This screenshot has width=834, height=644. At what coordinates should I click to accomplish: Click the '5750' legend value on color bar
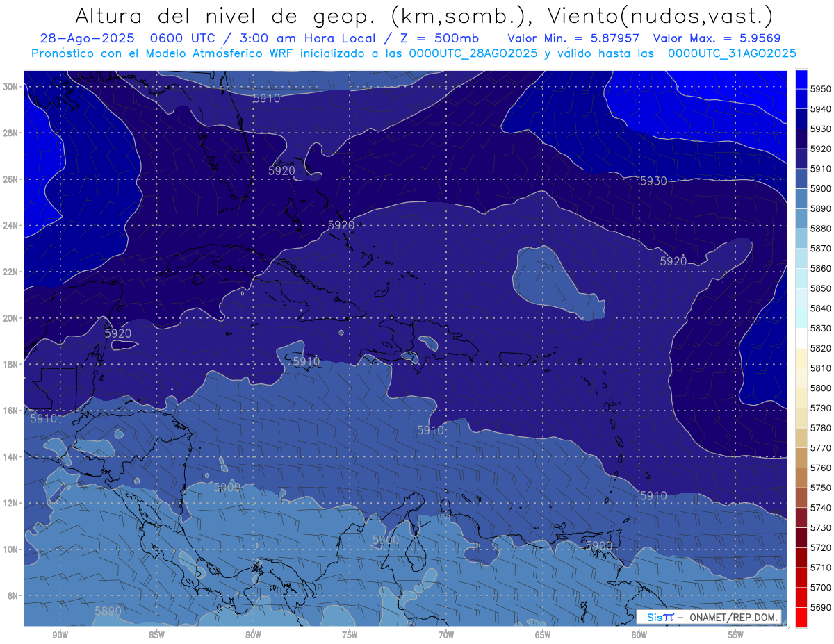820,488
